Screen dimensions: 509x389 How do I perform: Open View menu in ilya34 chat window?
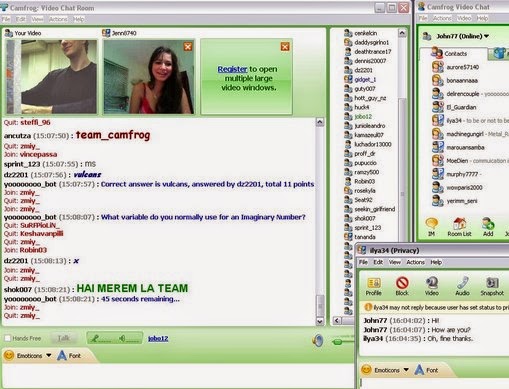click(x=395, y=262)
